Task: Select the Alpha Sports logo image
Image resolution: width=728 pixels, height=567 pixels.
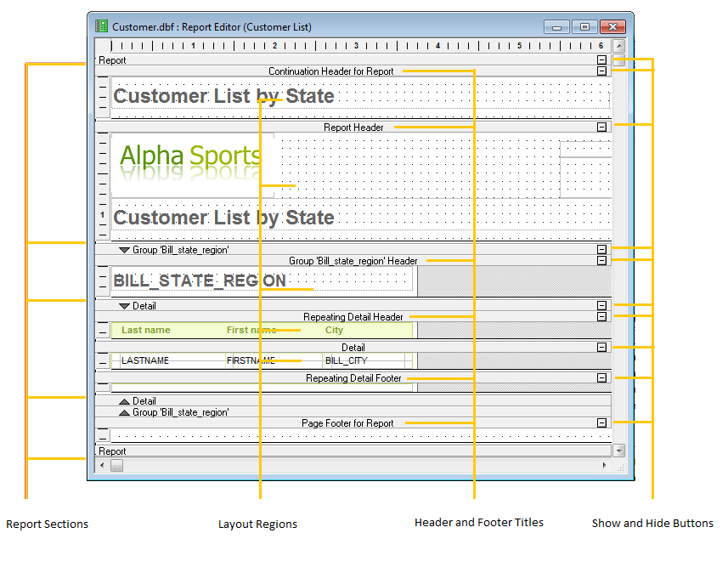Action: (x=192, y=166)
